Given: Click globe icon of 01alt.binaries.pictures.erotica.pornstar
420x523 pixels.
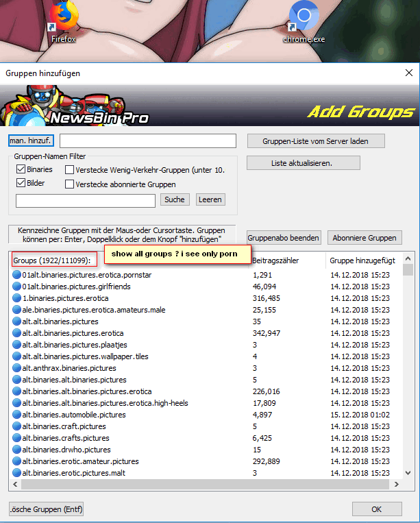Looking at the screenshot, I should 16,274.
